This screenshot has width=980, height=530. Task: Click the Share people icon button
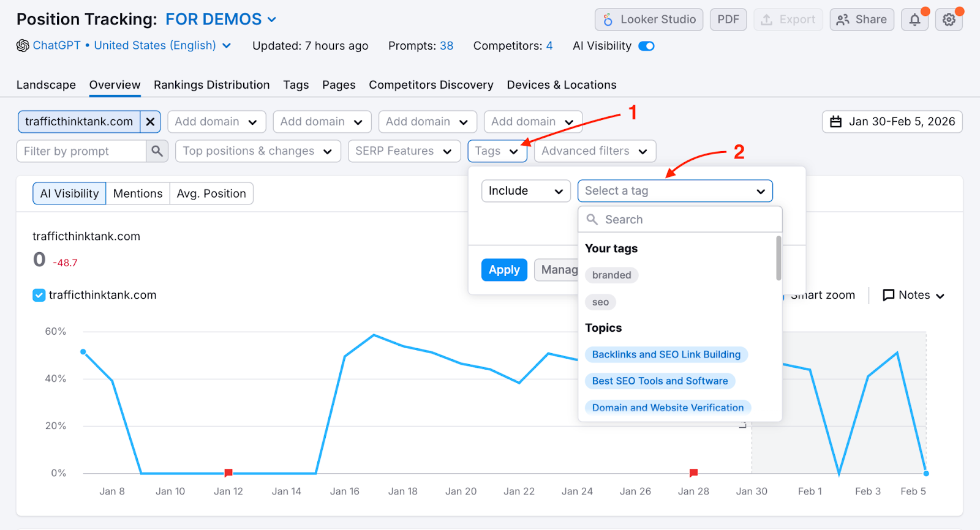[862, 20]
